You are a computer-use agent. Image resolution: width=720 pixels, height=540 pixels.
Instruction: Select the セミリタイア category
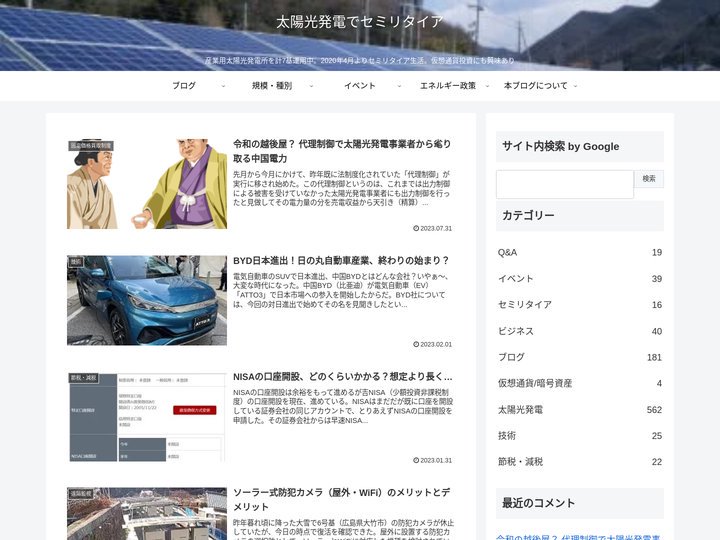[x=580, y=305]
